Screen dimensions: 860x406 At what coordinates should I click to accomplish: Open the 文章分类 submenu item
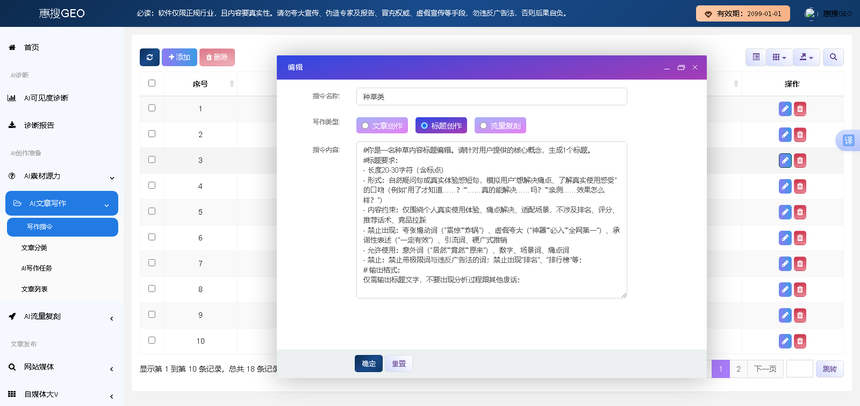coord(34,247)
